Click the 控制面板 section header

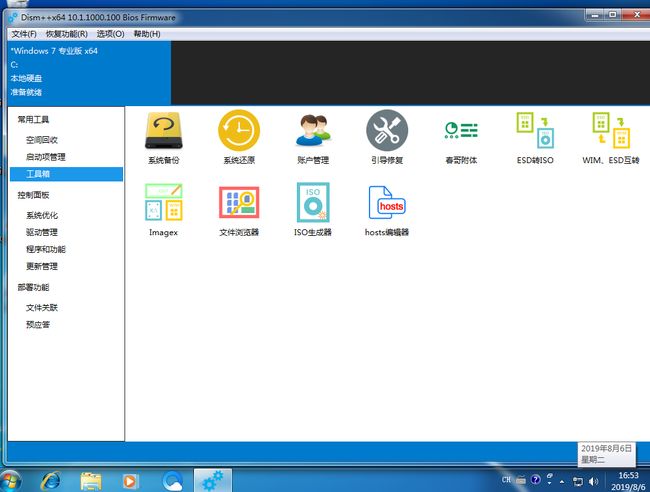pyautogui.click(x=33, y=195)
